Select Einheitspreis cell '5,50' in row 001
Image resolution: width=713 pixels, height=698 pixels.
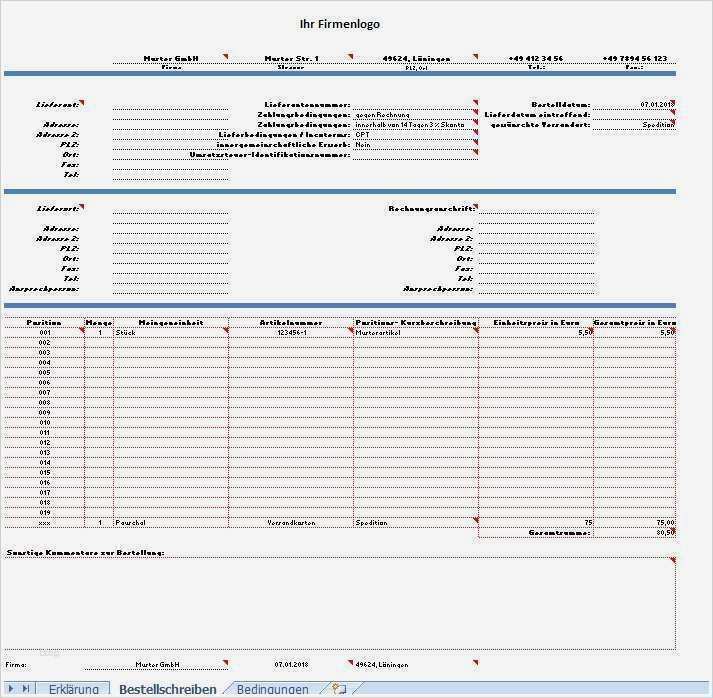[x=536, y=332]
